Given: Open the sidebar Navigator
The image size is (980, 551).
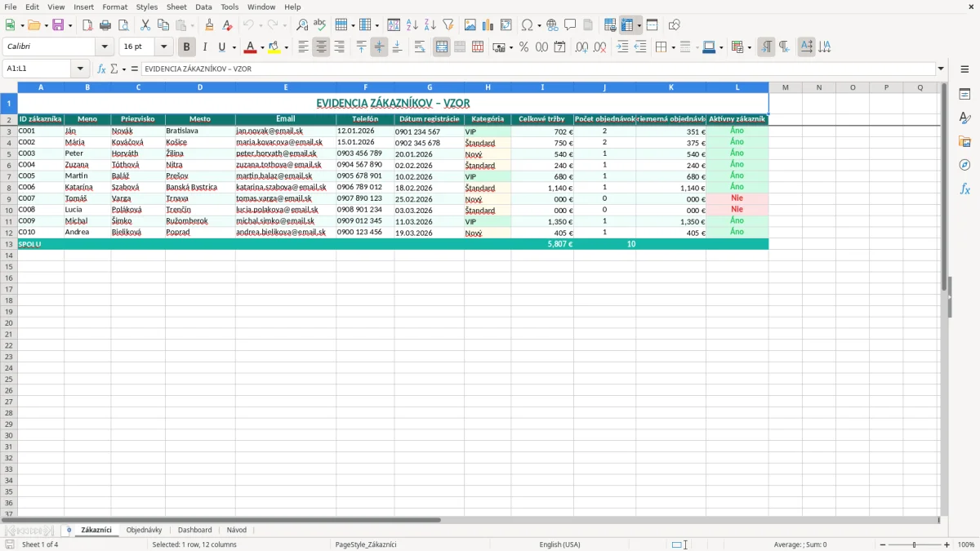Looking at the screenshot, I should [x=964, y=165].
